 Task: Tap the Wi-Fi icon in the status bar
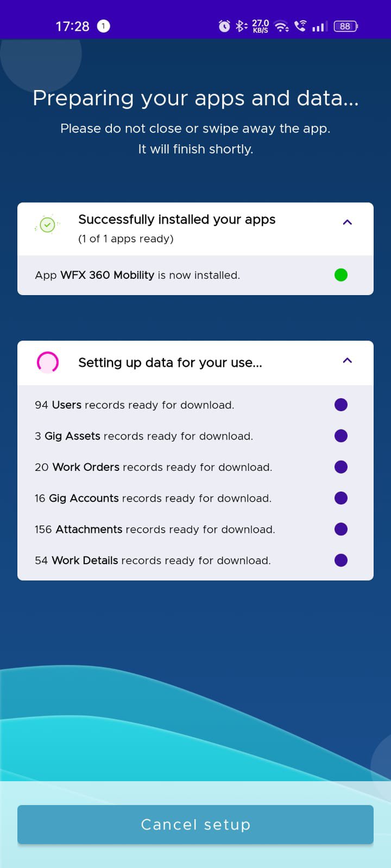click(x=281, y=25)
